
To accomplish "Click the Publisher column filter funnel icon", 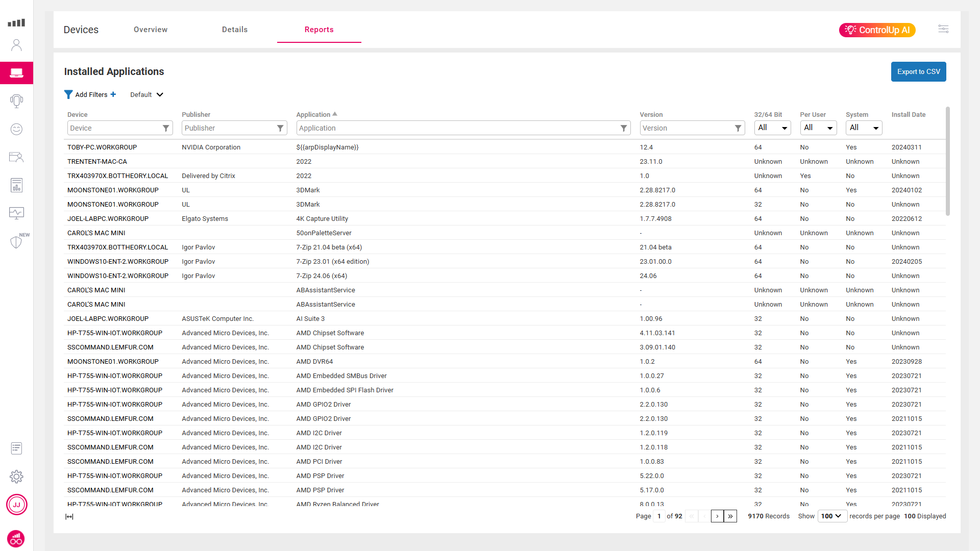I will 280,128.
